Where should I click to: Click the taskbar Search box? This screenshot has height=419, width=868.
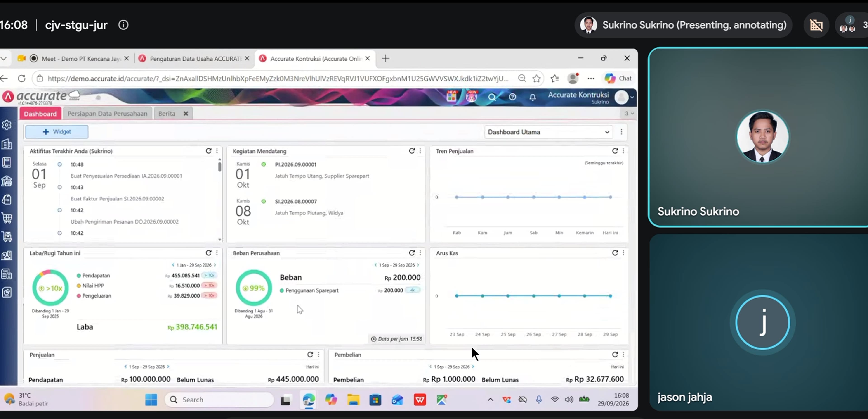click(219, 400)
